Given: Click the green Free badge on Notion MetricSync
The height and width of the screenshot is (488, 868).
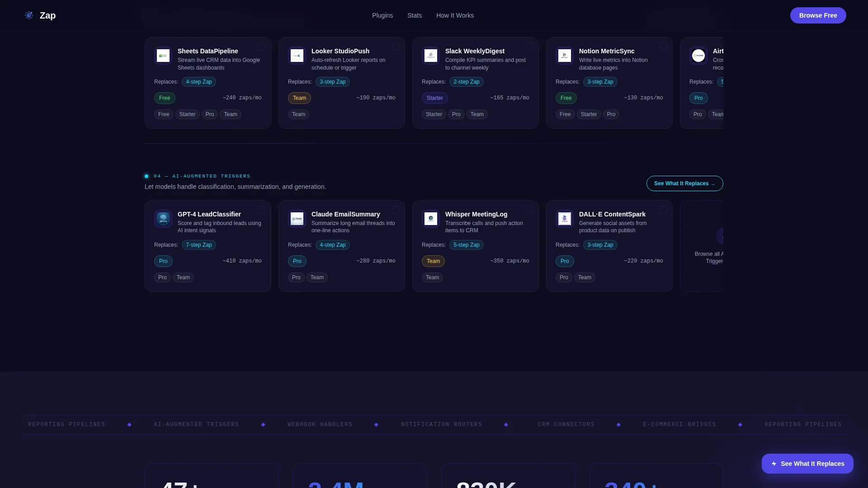Looking at the screenshot, I should (566, 98).
